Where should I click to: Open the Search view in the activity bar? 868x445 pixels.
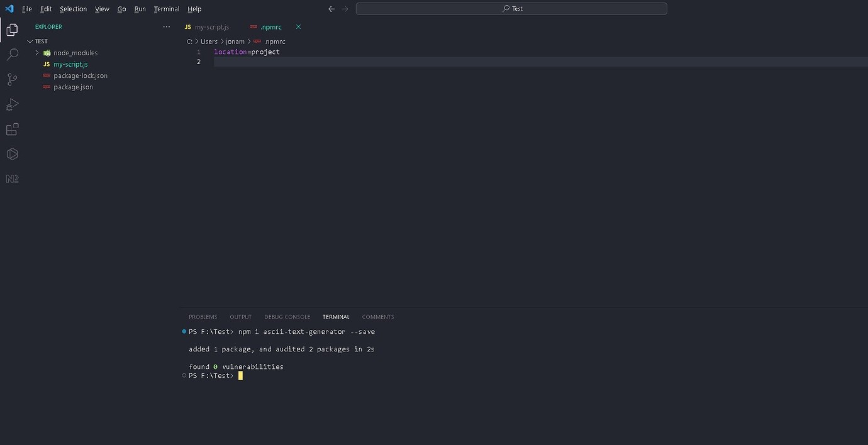coord(12,54)
